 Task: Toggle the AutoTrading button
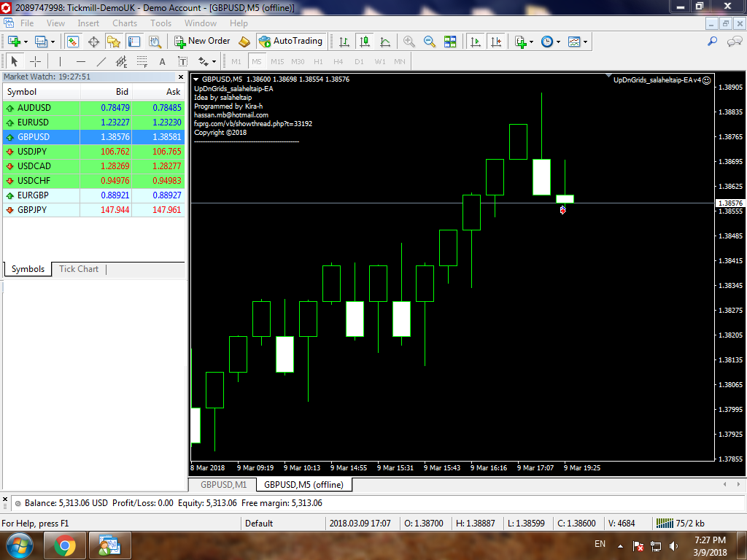tap(290, 42)
